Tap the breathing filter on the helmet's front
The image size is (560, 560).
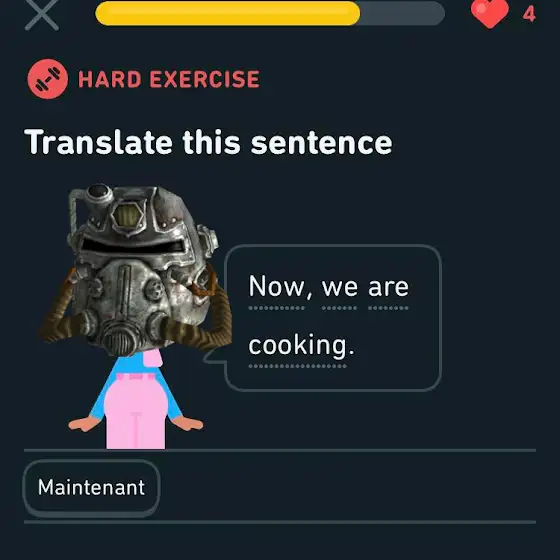[x=117, y=340]
